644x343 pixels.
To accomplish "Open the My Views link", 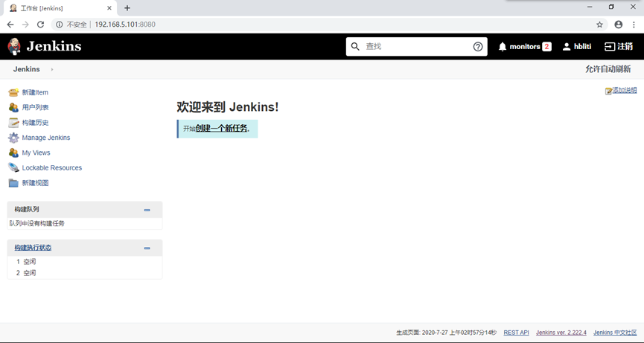I will [x=36, y=153].
